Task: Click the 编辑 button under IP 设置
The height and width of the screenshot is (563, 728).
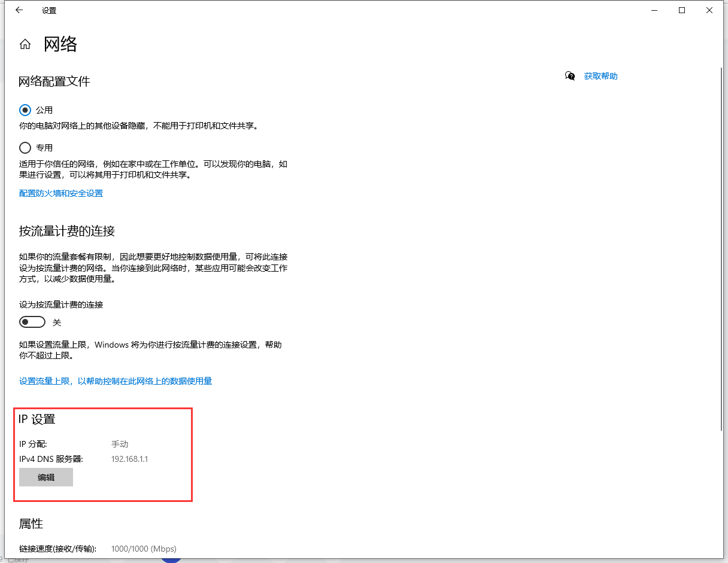Action: (46, 477)
